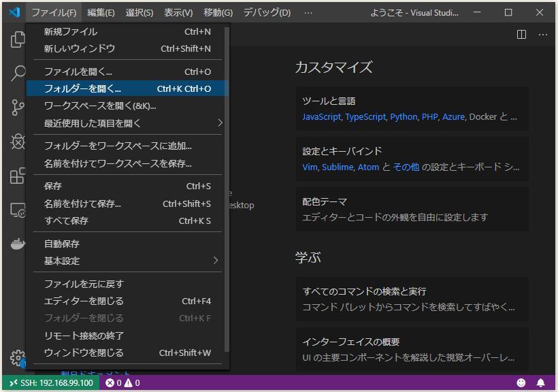Click the JavaScript link
The width and height of the screenshot is (558, 392).
point(322,117)
